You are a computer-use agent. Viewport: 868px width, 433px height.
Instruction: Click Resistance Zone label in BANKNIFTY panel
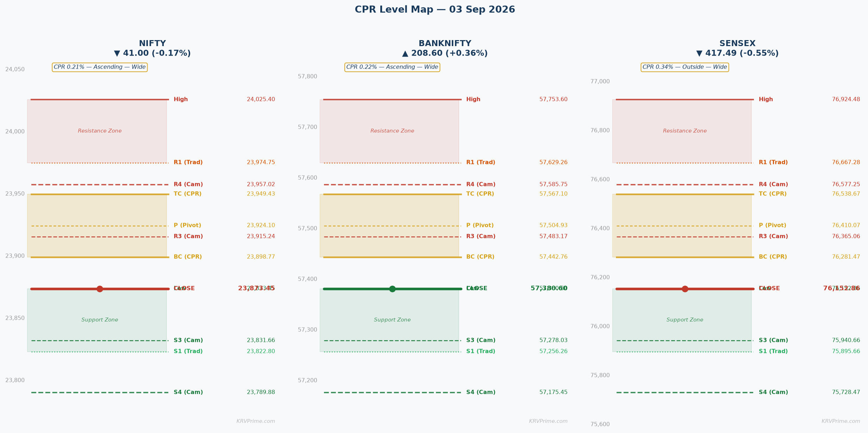click(392, 131)
